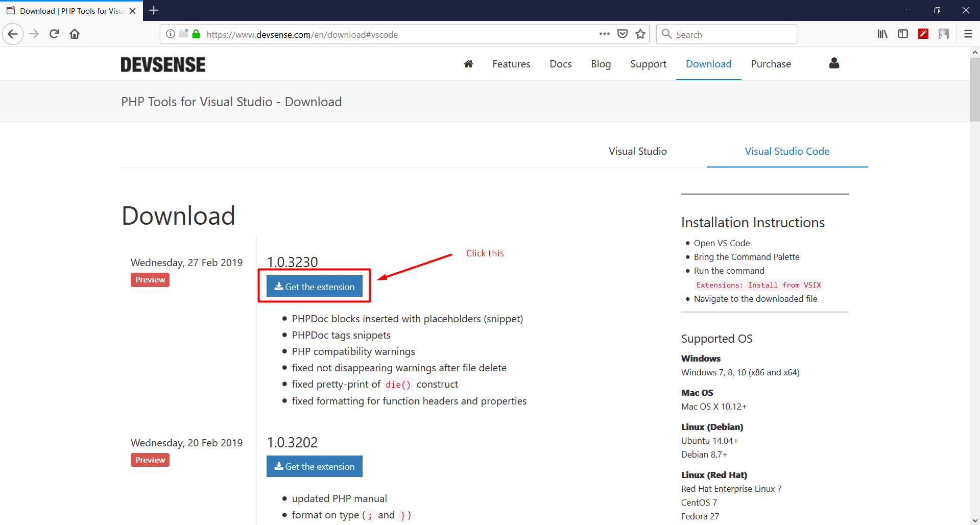Select the Visual Studio Code tab
Viewport: 980px width, 525px height.
(787, 151)
